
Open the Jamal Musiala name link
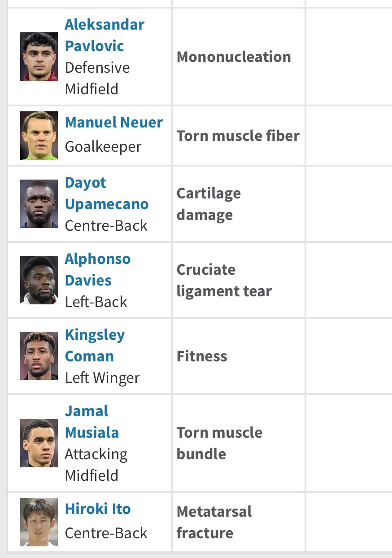click(x=91, y=422)
